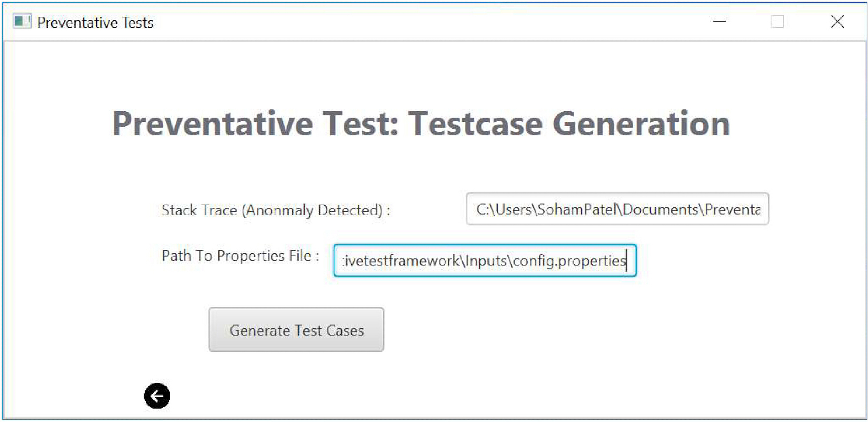Place cursor on 'config.properties' in properties path
The image size is (868, 422).
tap(569, 261)
